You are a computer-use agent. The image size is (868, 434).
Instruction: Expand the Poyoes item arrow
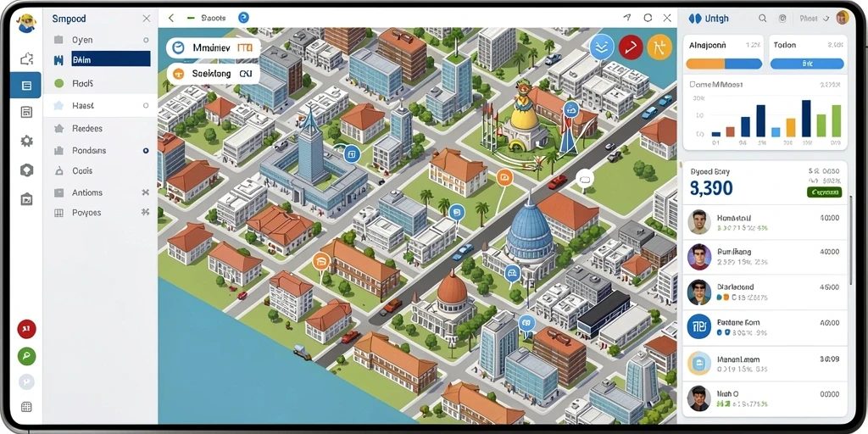[146, 212]
